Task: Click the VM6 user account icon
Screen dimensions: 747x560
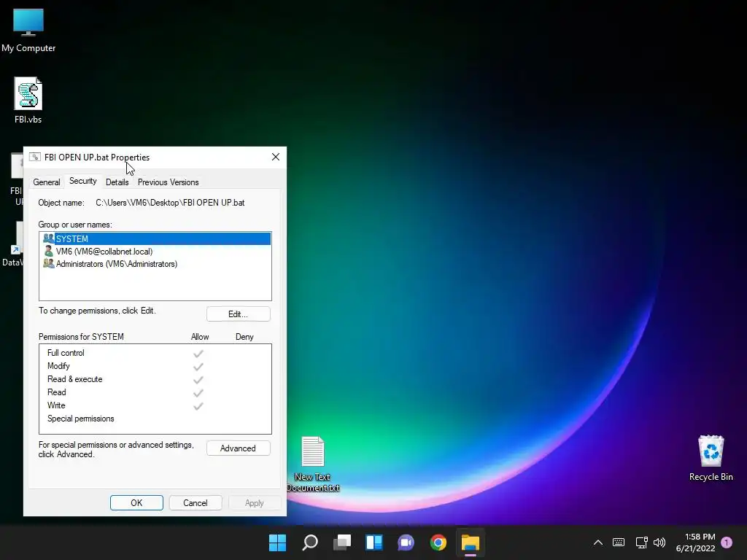Action: pos(49,251)
